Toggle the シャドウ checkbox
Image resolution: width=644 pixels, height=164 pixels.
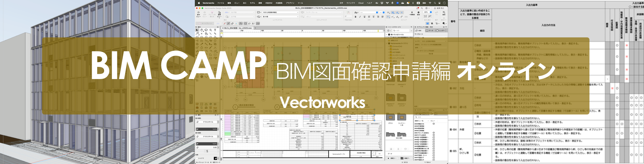pos(197,158)
